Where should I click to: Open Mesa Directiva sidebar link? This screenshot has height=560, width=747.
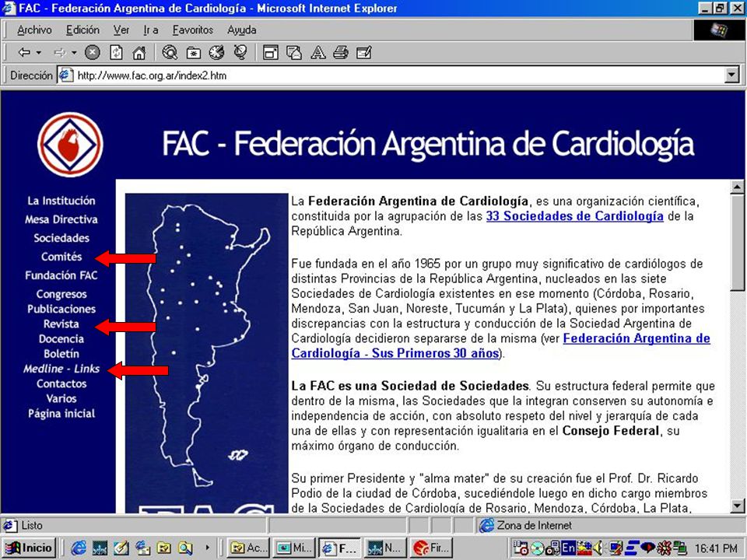click(61, 219)
